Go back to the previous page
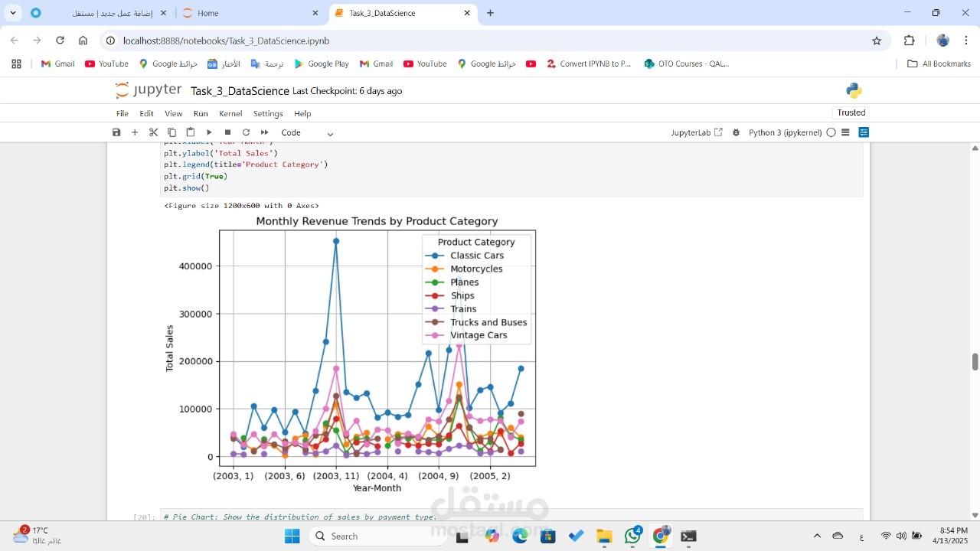980x551 pixels. 14,41
